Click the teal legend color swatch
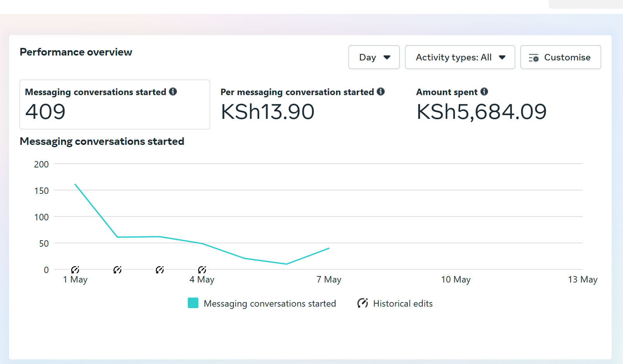This screenshot has width=623, height=364. coord(193,303)
